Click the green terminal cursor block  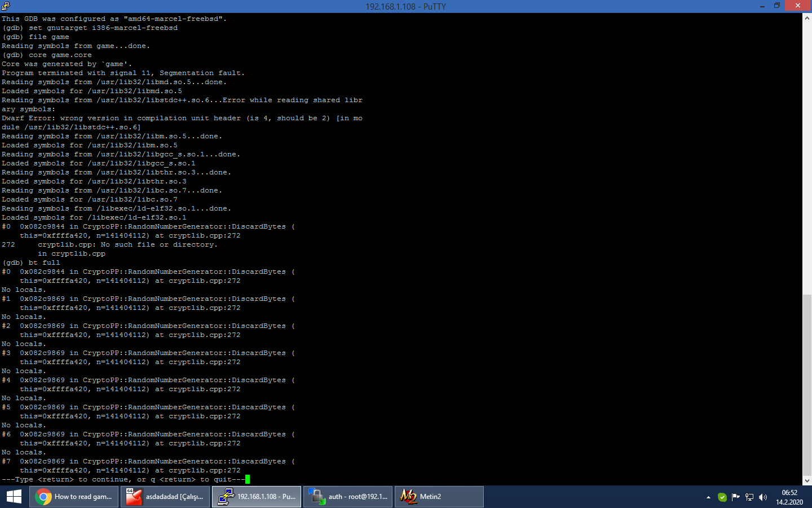coord(248,479)
